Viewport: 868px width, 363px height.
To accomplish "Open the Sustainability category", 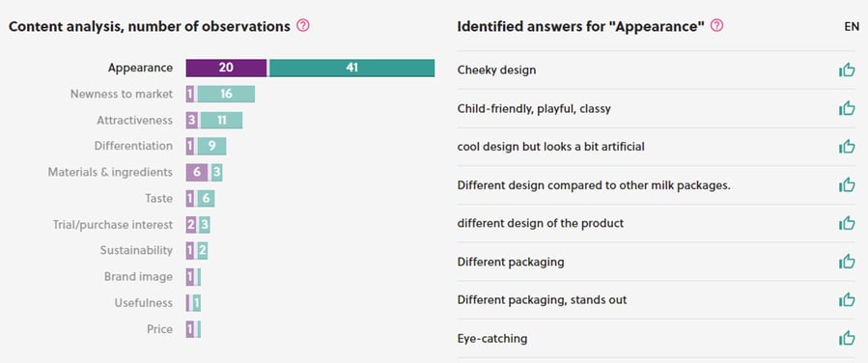I will tap(136, 251).
